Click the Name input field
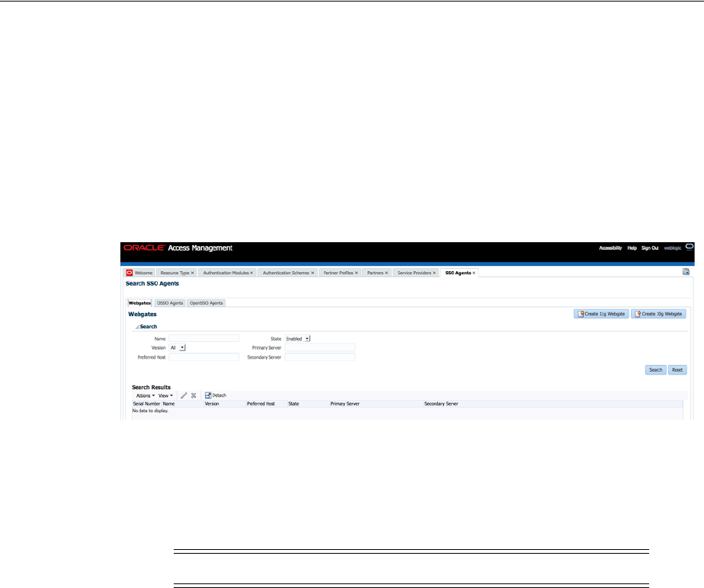 [204, 338]
